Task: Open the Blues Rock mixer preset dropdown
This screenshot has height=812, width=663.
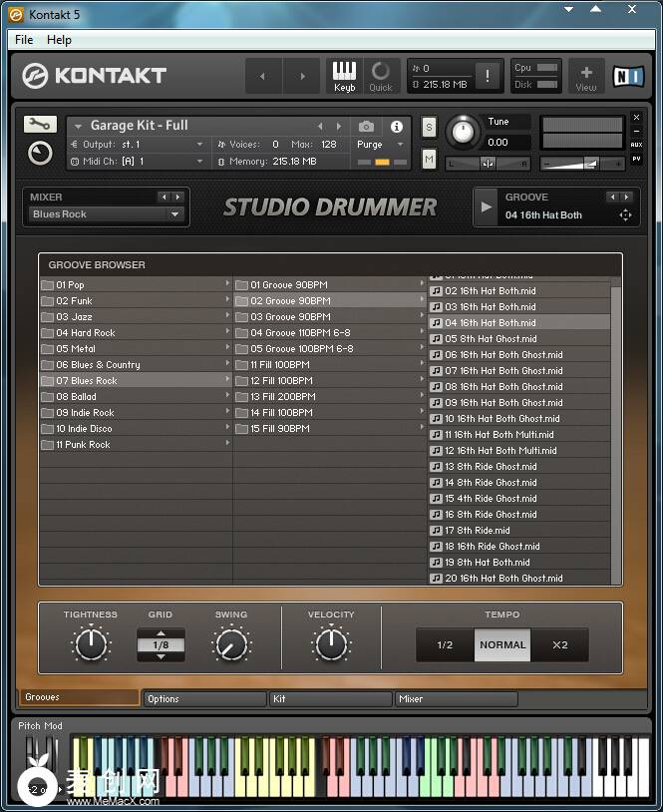Action: point(175,214)
